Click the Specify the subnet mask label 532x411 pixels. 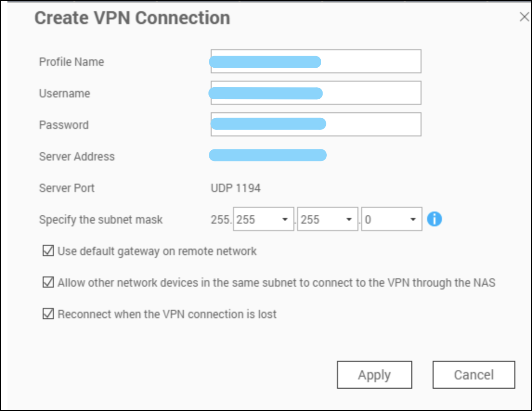point(101,219)
